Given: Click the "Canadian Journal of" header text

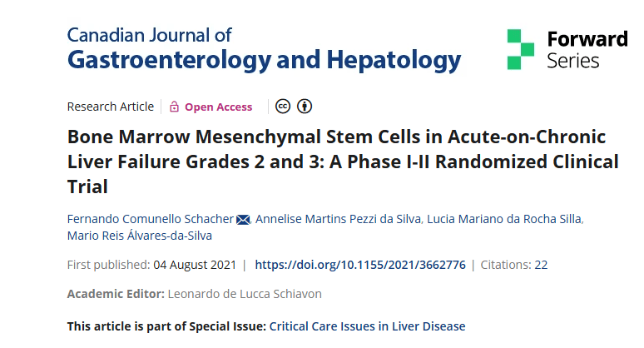Looking at the screenshot, I should coord(149,35).
